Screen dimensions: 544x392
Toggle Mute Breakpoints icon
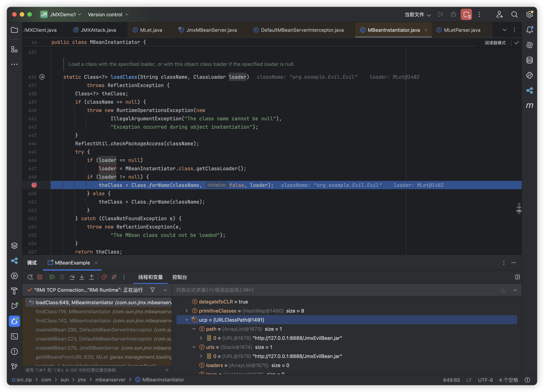(114, 277)
